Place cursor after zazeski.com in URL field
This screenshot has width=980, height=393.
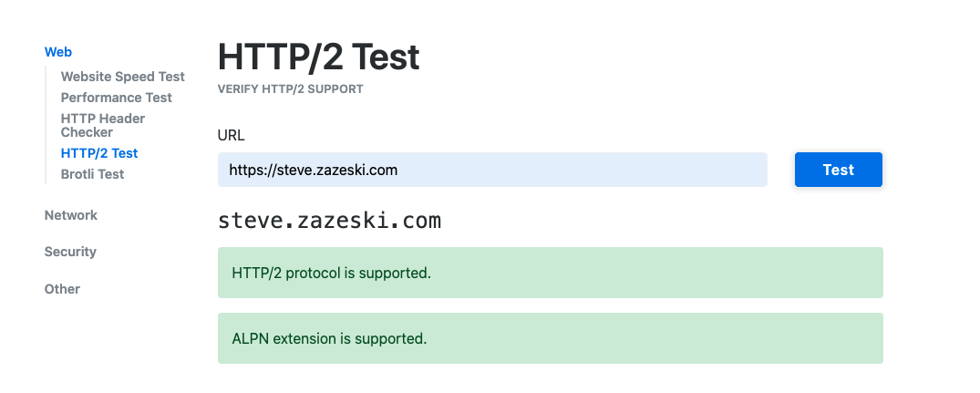pyautogui.click(x=399, y=170)
